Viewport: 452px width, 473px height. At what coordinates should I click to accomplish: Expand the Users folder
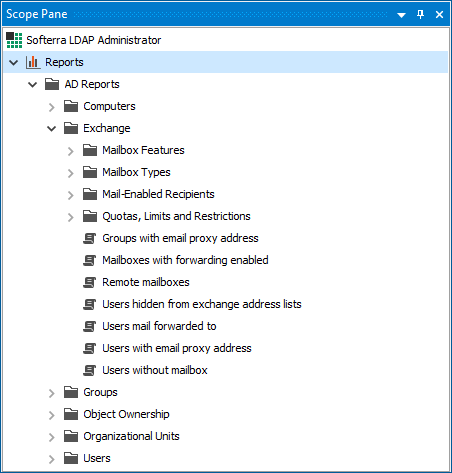(51, 459)
